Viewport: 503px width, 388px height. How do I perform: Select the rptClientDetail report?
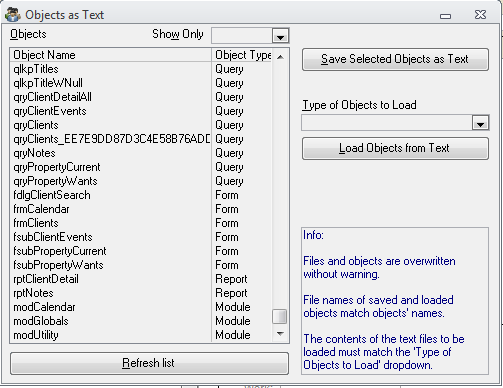click(x=142, y=279)
